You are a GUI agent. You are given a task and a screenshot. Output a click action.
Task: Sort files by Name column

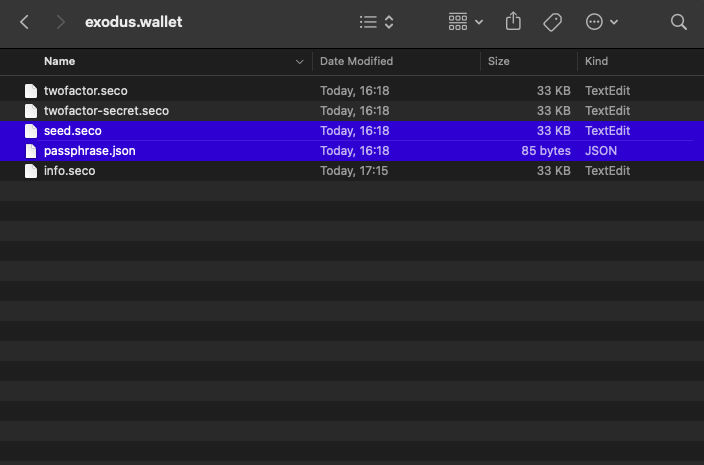(60, 61)
